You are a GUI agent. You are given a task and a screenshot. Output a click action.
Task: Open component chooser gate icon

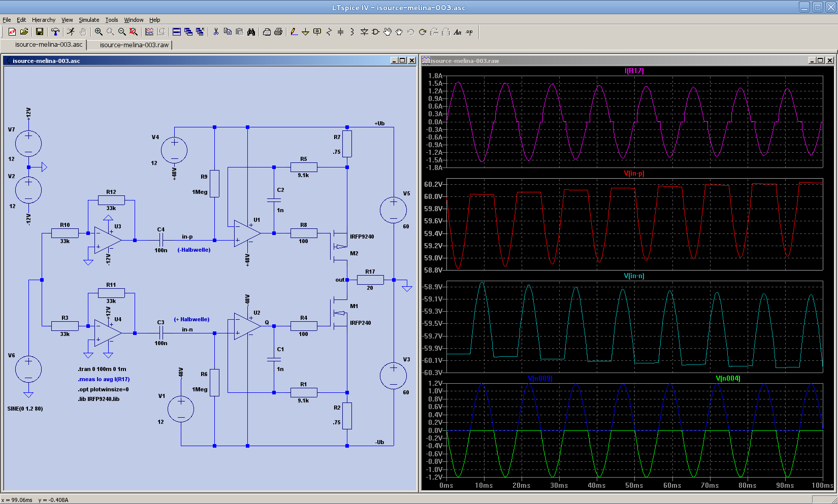(x=376, y=32)
